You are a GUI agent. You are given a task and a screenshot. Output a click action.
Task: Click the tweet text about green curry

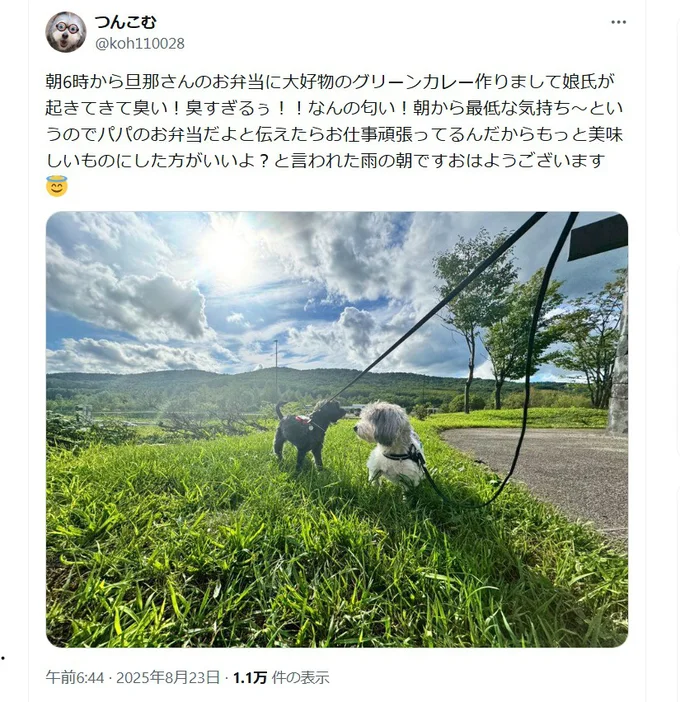(334, 121)
